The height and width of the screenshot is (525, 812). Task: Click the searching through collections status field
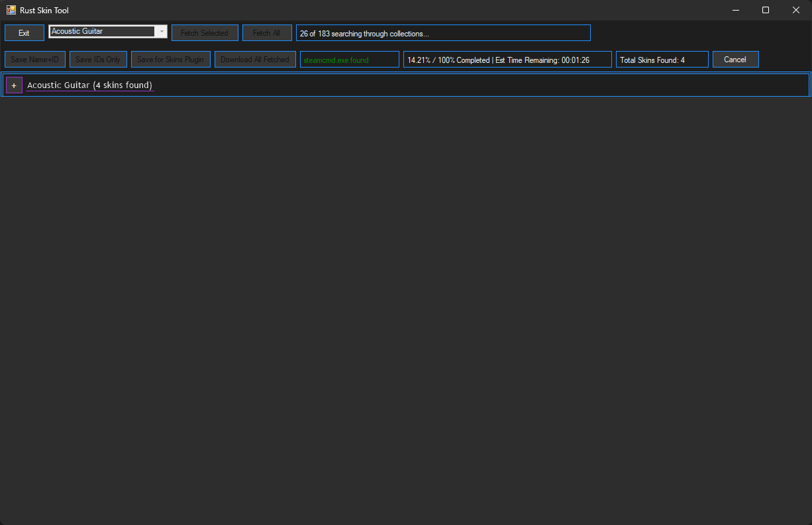443,33
